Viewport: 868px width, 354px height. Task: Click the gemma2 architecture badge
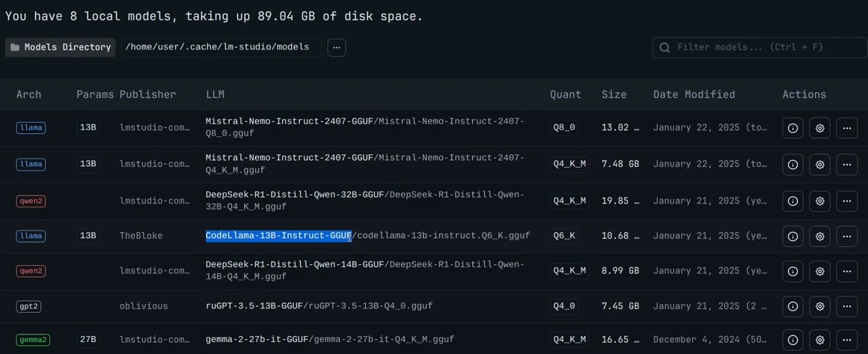pos(33,340)
